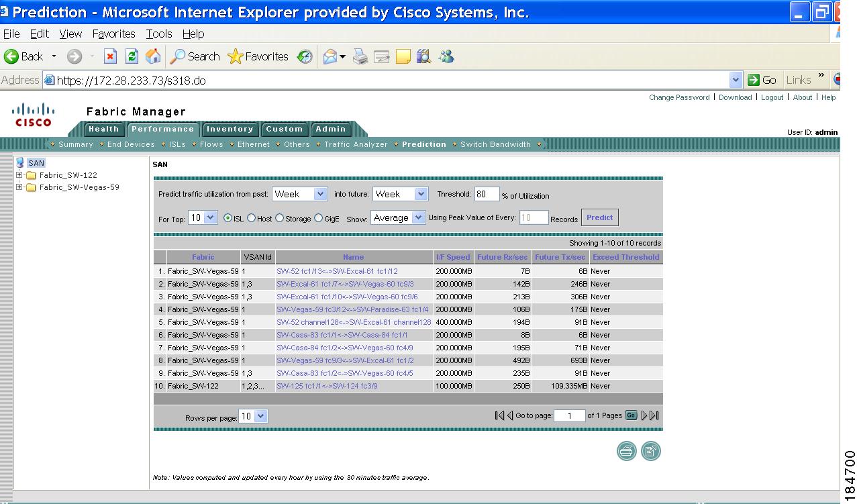The width and height of the screenshot is (857, 504).
Task: Click the Logout link
Action: (x=772, y=97)
